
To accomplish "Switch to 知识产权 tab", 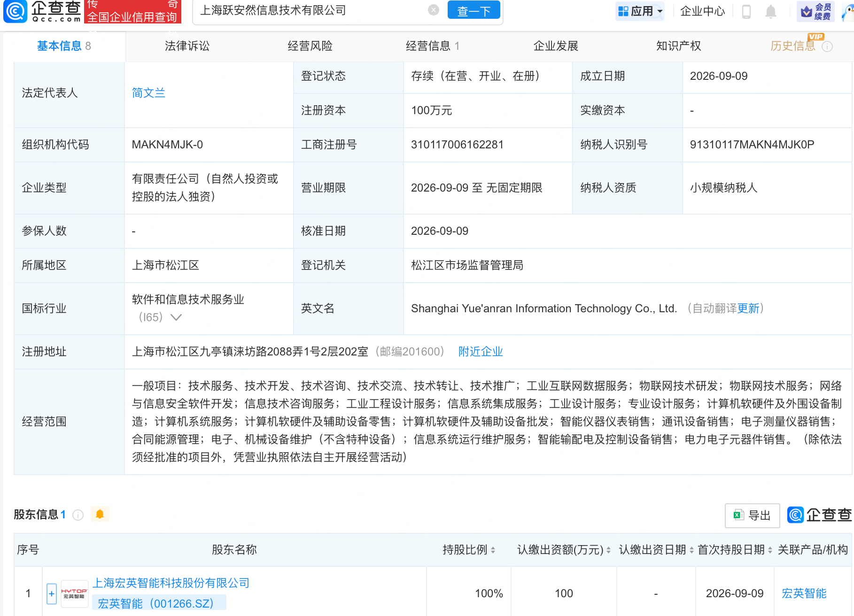I will pos(678,46).
